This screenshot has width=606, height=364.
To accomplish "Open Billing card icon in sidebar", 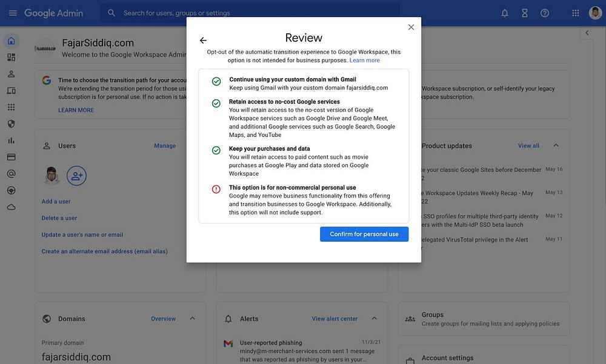I will point(11,157).
